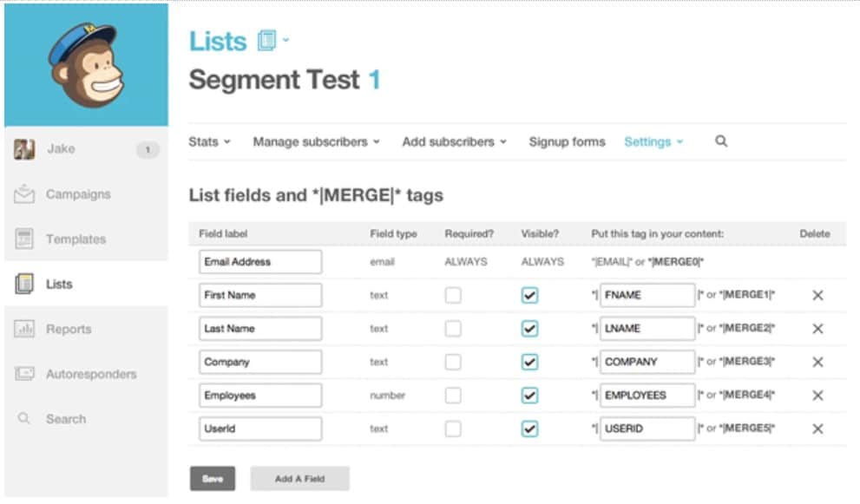Click the Templates sidebar icon
The image size is (860, 504).
coord(24,239)
